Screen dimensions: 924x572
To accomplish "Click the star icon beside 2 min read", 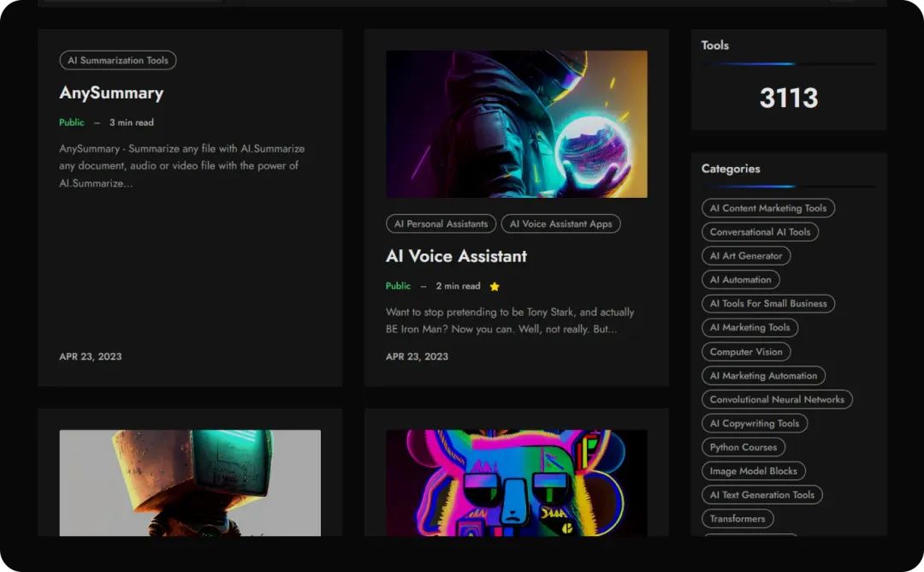I will [495, 287].
